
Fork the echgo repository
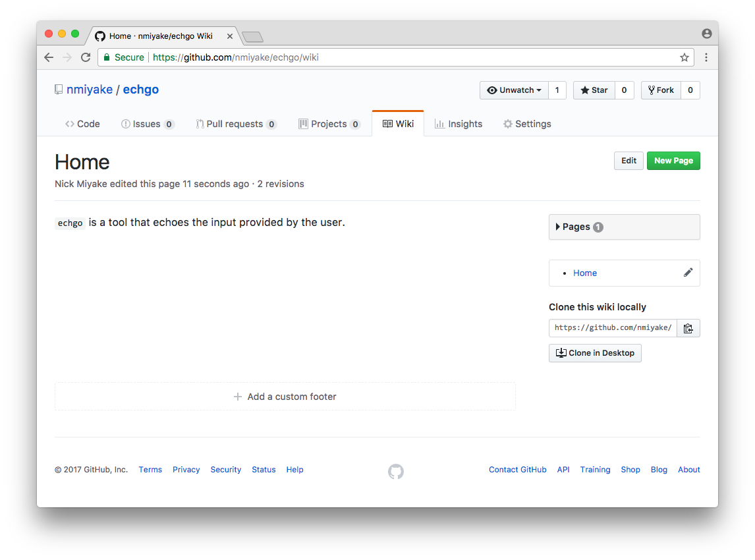click(661, 90)
